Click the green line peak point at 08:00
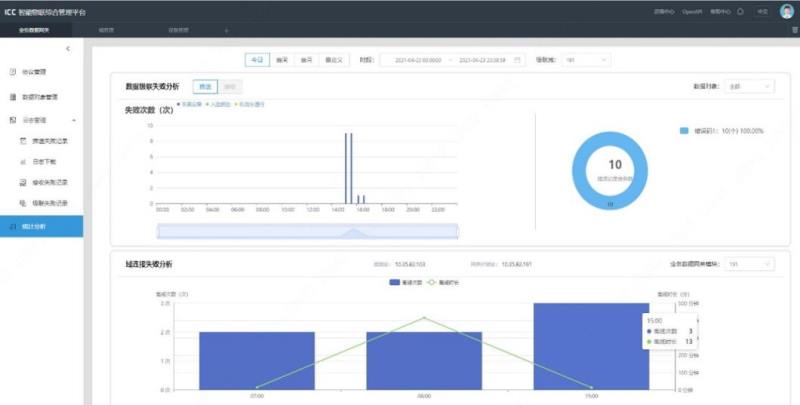 (424, 318)
